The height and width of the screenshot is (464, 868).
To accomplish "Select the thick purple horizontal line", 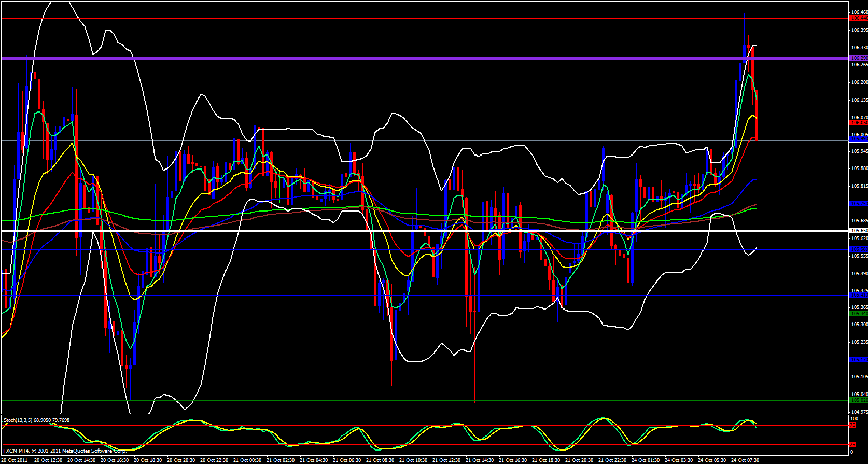I will (415, 58).
